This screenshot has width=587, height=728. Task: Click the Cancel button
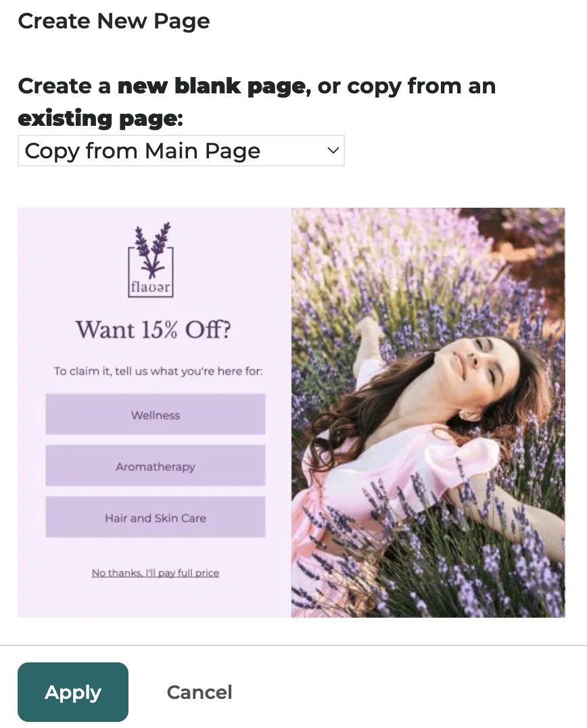199,692
